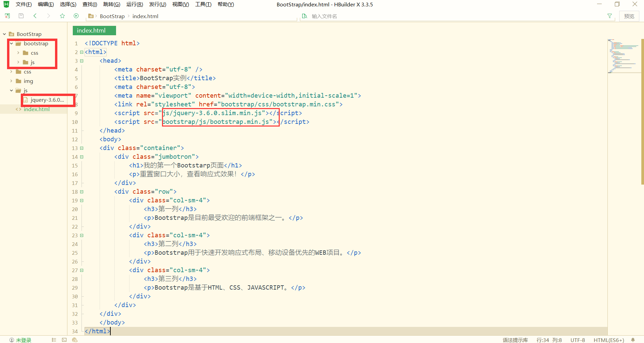Expand the img folder chevron

(x=11, y=81)
